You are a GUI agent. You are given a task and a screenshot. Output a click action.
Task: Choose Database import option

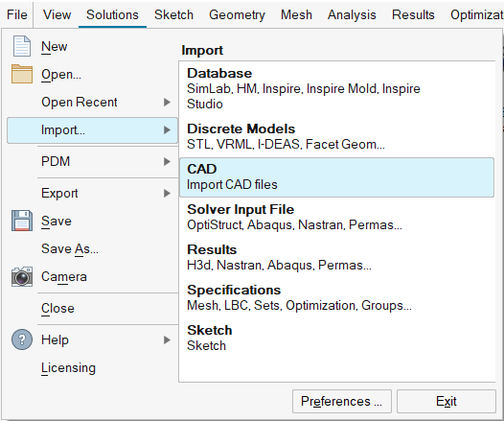[336, 88]
